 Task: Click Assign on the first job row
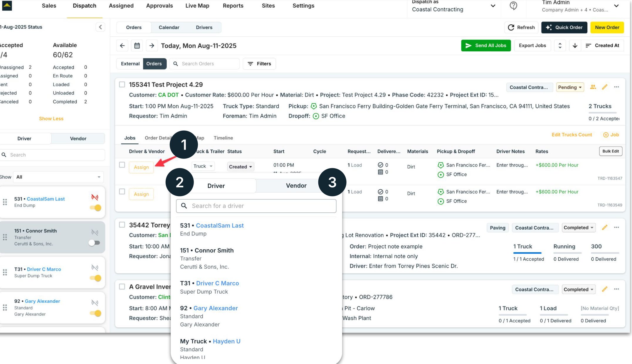[x=141, y=167]
